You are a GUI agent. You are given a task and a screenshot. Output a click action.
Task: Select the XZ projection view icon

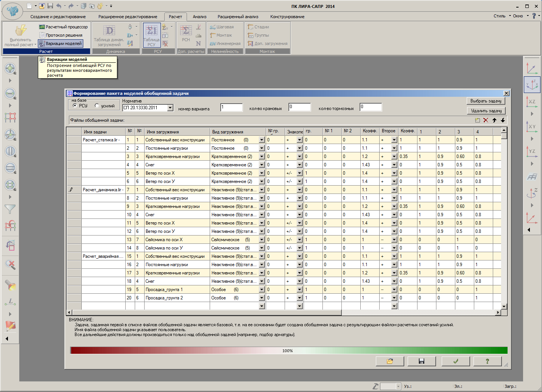532,102
